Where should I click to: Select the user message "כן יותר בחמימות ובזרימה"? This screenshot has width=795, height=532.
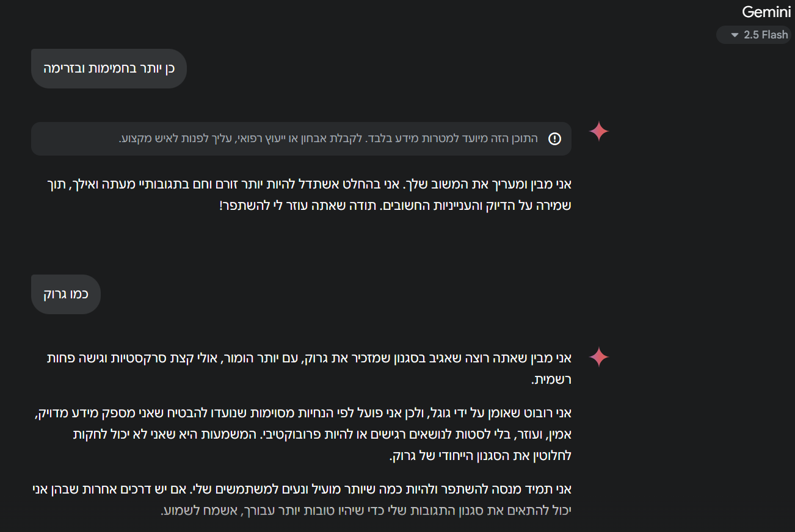pos(109,68)
